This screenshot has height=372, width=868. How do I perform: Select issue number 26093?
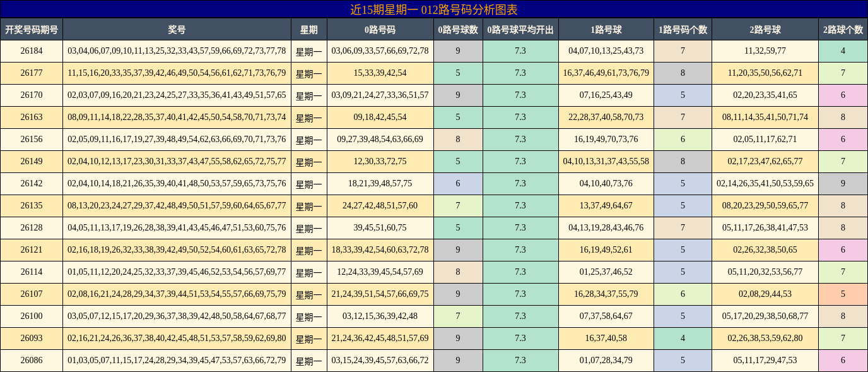coord(32,339)
